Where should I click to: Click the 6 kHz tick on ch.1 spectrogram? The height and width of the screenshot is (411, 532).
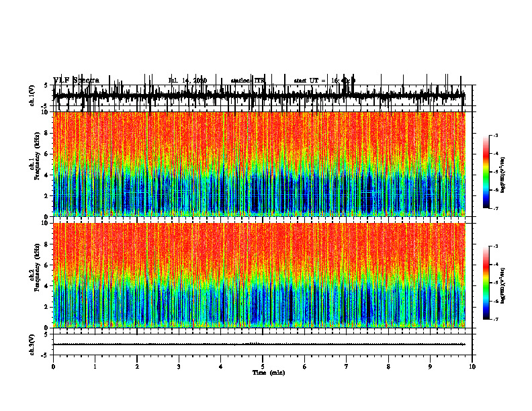46,154
